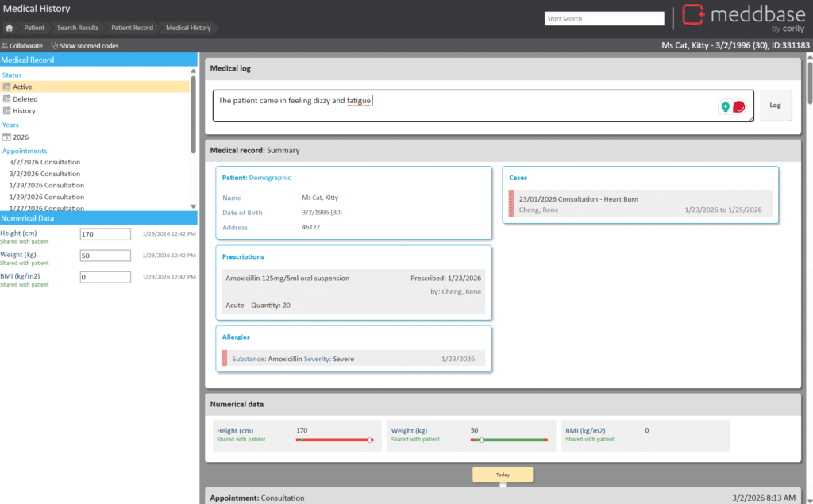The height and width of the screenshot is (504, 813).
Task: Jump to the Today timeline marker
Action: pos(503,475)
